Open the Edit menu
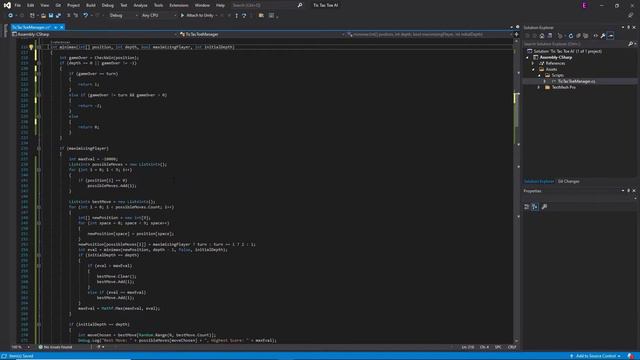640x360 pixels. click(31, 5)
